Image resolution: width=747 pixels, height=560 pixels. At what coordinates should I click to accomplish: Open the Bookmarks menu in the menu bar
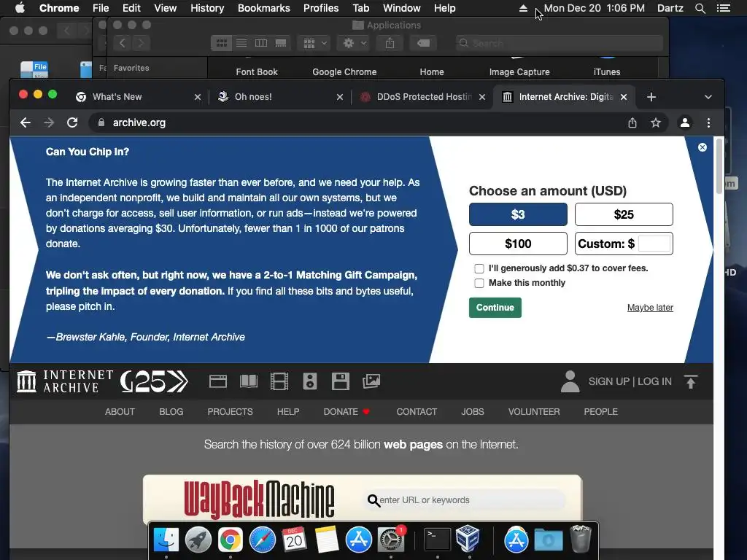(264, 8)
